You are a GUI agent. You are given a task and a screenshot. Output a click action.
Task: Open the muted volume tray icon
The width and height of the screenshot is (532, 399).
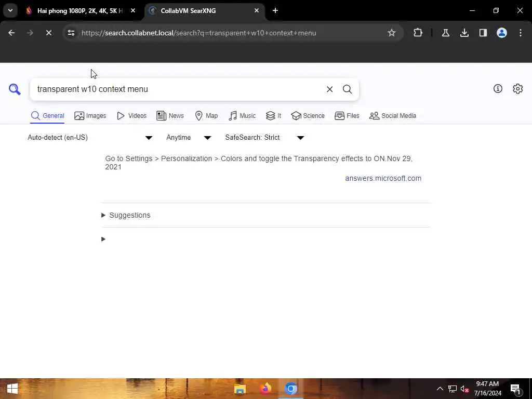point(464,389)
